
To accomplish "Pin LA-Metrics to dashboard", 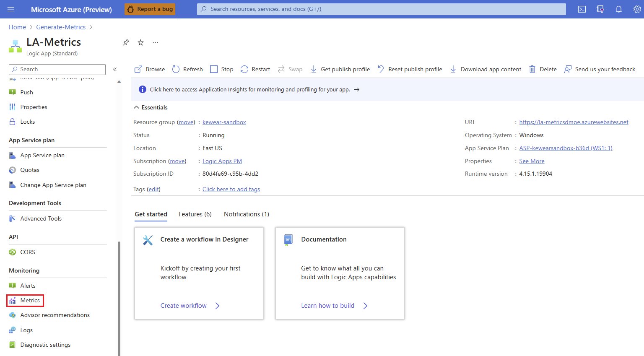I will click(126, 42).
